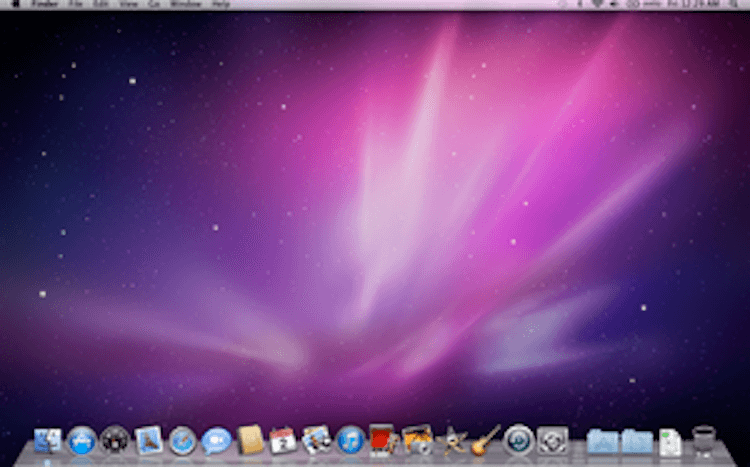Image resolution: width=750 pixels, height=467 pixels.
Task: Open GarageBand guitar icon
Action: [x=485, y=440]
